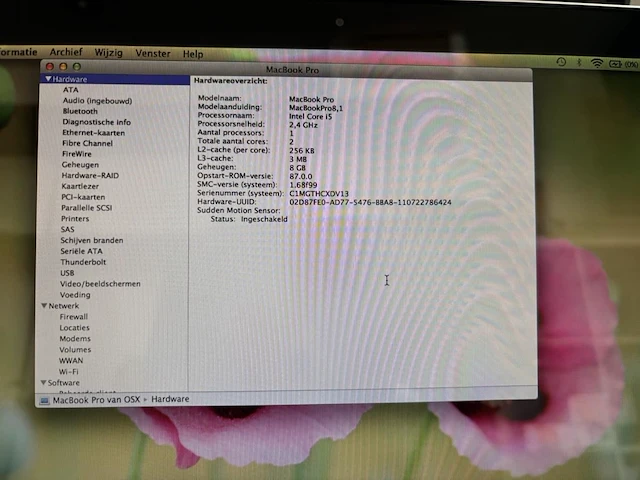Select Diagnostische info item
Screen dimensions: 640x480
pos(96,122)
